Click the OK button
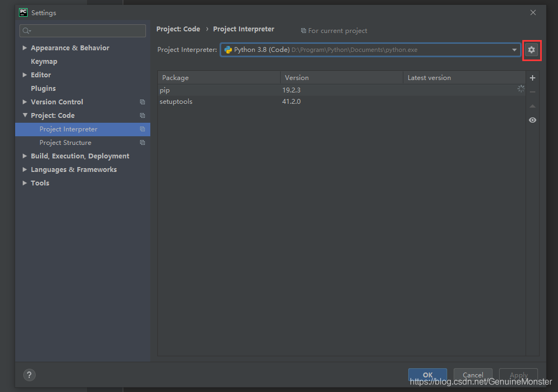 (x=427, y=375)
